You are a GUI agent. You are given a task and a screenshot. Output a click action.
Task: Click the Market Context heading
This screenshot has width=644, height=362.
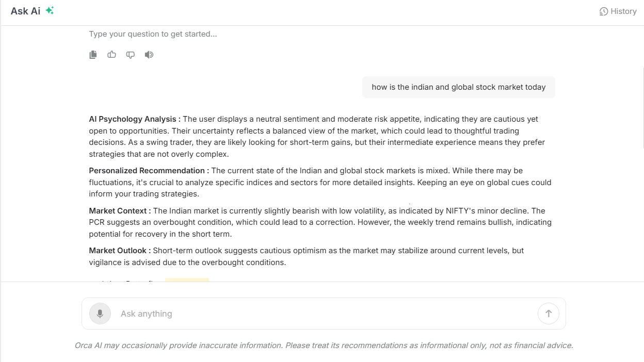(120, 211)
